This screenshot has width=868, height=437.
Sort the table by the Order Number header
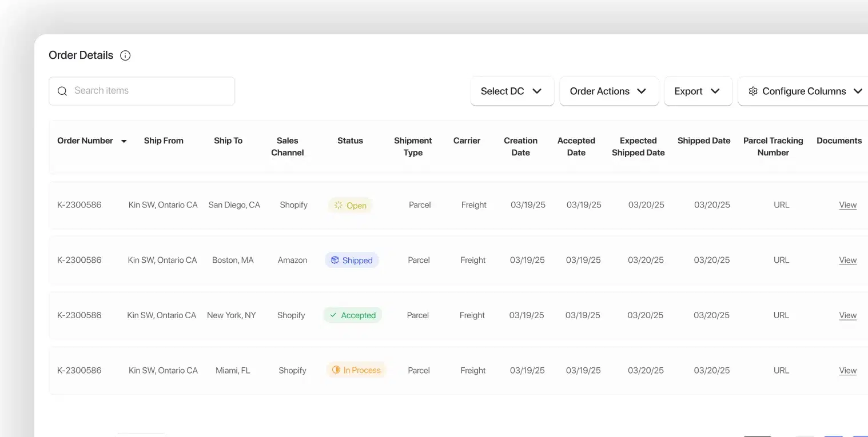(85, 141)
